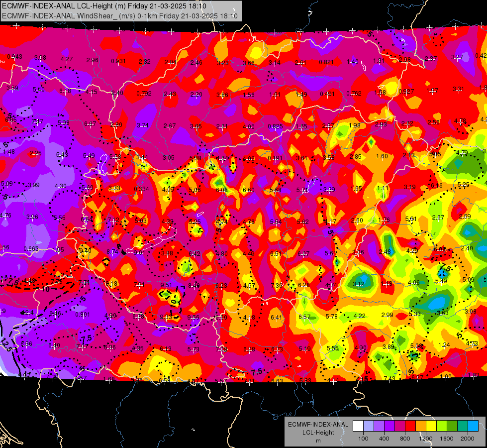487x448 pixels.
Task: Click the wind shear value 0.762
Action: click(354, 93)
